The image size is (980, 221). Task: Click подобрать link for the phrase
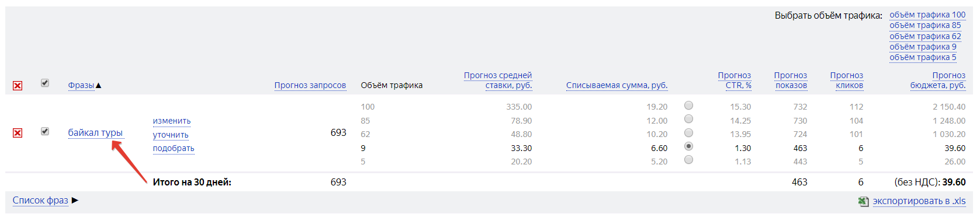174,148
